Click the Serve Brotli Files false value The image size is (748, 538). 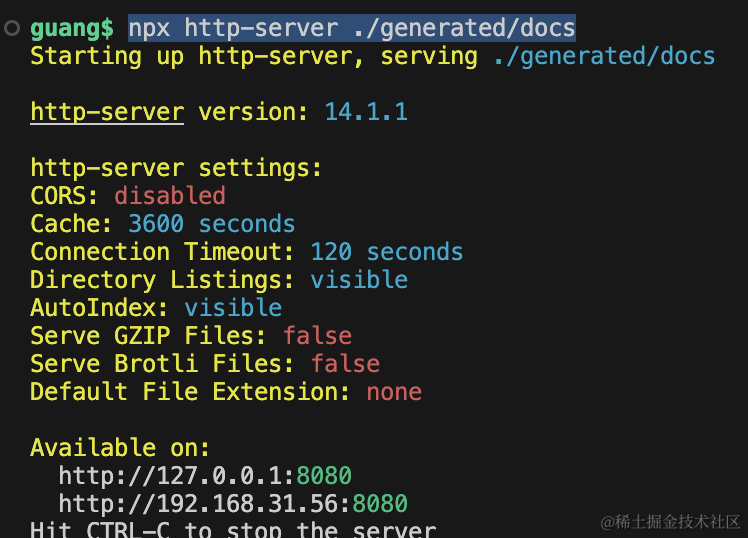click(x=345, y=363)
